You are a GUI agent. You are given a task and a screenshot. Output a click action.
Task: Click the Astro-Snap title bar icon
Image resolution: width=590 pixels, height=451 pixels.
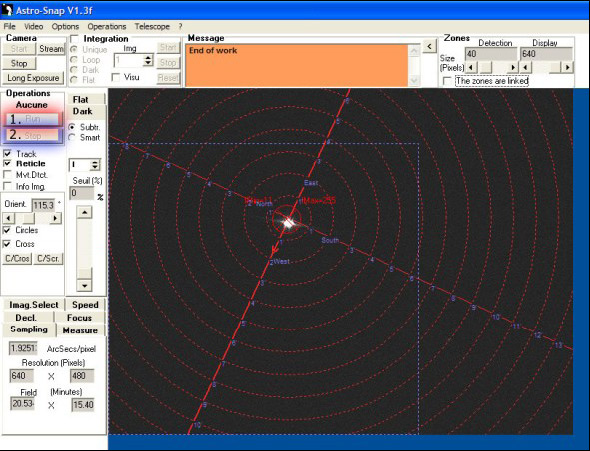7,10
